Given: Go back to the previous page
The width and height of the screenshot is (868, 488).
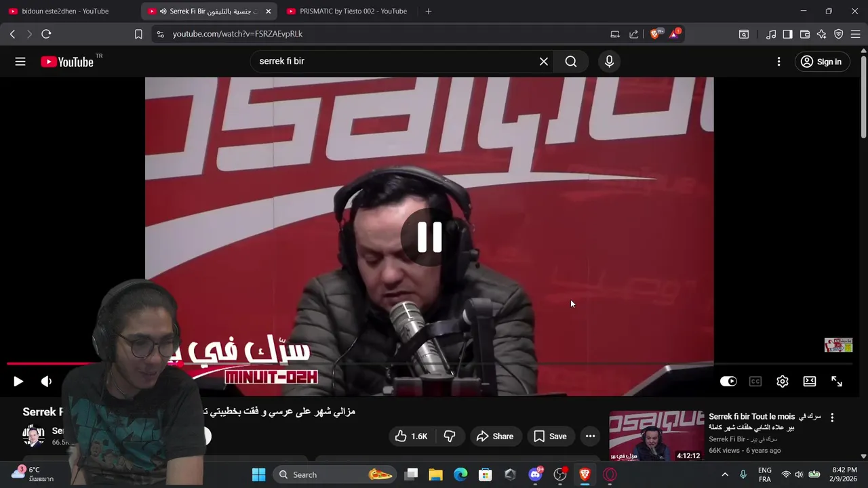Looking at the screenshot, I should (x=12, y=34).
